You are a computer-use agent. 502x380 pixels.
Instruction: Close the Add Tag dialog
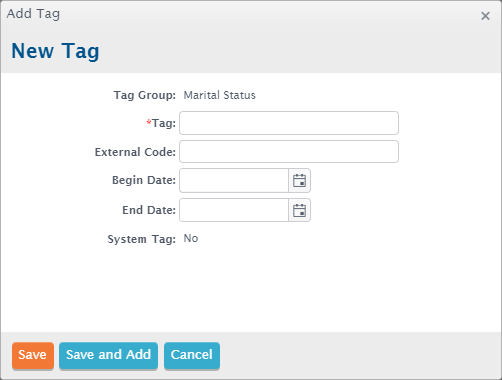(485, 16)
